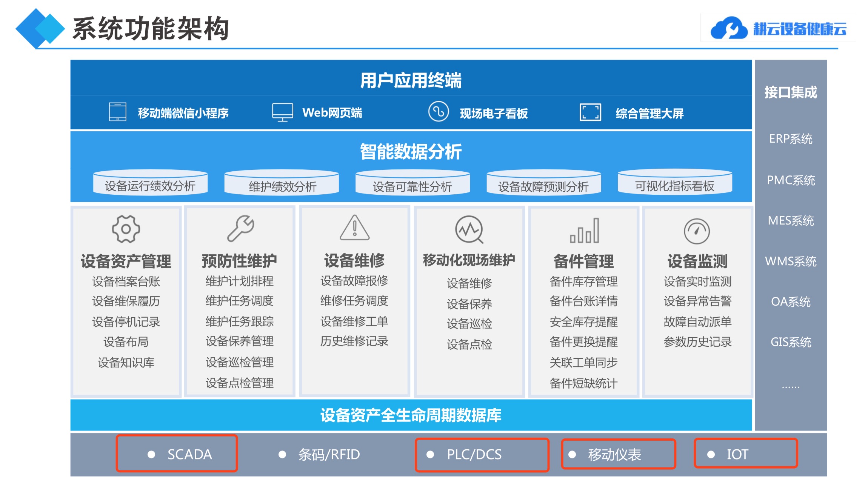Click the 综合管理大屏 label
The width and height of the screenshot is (868, 495).
pos(649,113)
